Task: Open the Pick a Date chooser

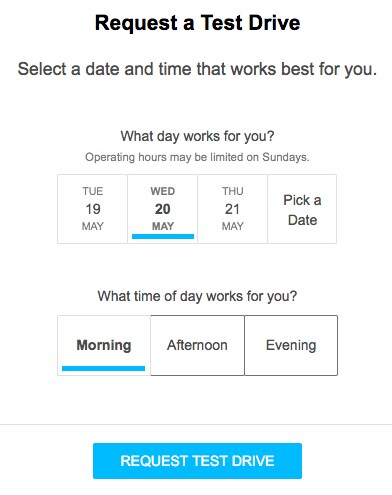Action: tap(302, 209)
